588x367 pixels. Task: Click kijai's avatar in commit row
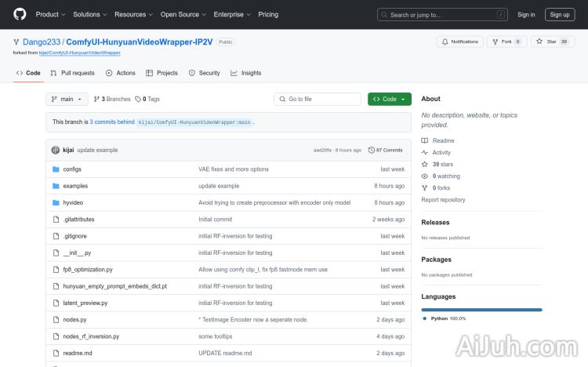[55, 150]
